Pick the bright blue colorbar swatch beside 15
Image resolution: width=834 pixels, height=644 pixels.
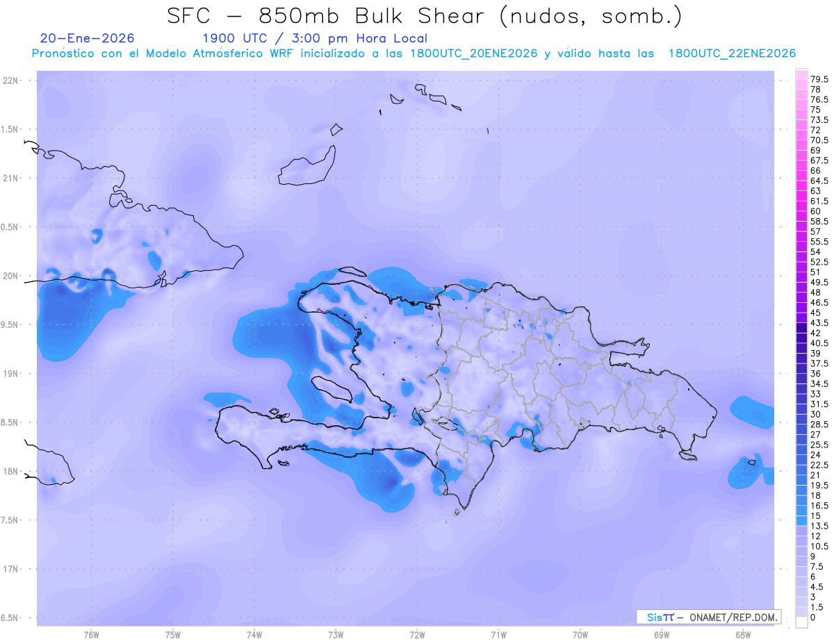pos(801,511)
